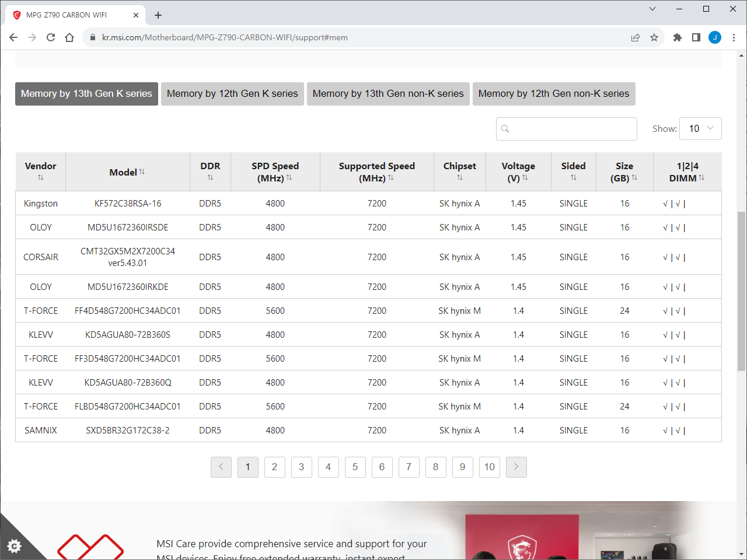747x560 pixels.
Task: Open cookie settings gear icon
Action: (x=15, y=546)
